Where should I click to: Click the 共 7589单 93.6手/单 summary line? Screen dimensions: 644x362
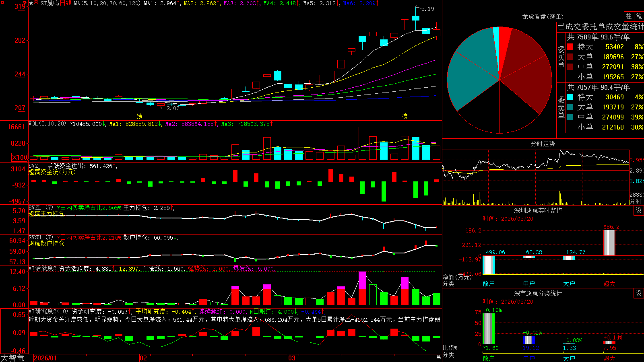(599, 37)
